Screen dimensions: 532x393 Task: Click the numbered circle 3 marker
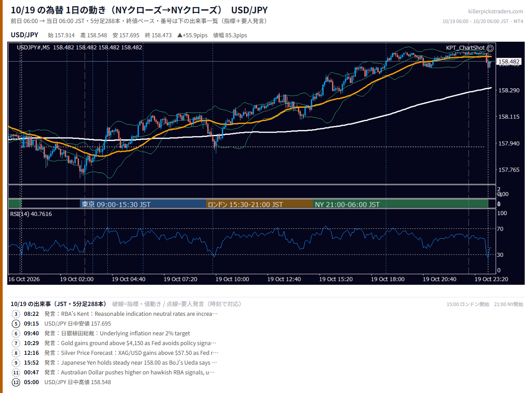[16, 314]
